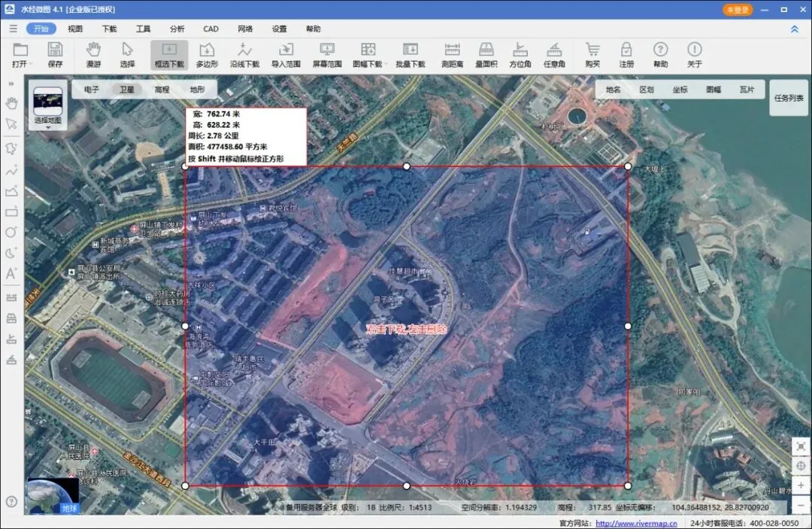
Task: Choose sidebar draw circle tool
Action: (11, 232)
